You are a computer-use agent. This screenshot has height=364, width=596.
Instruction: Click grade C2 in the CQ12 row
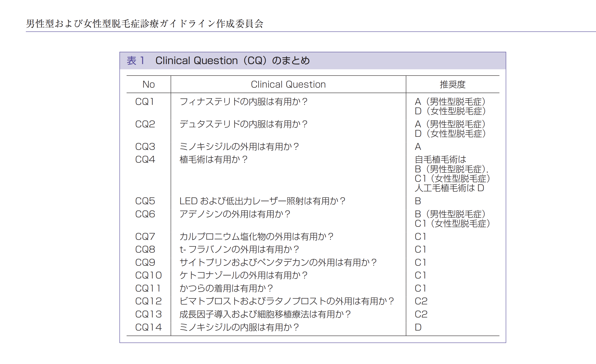pyautogui.click(x=421, y=301)
